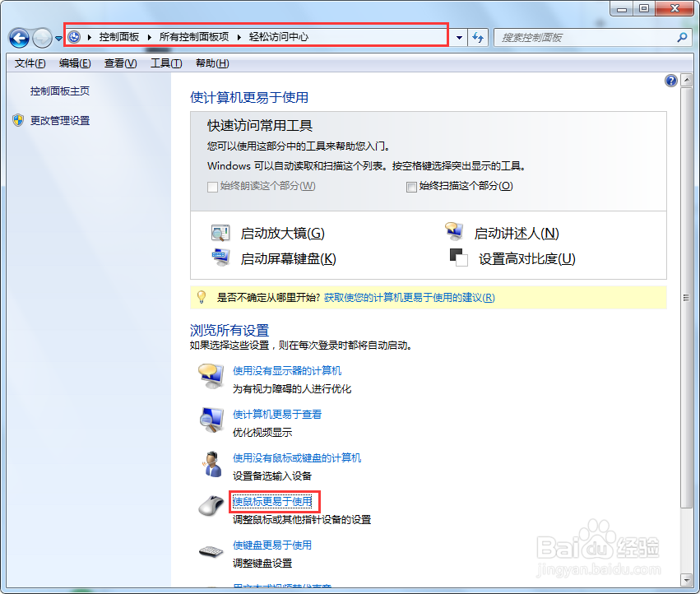Screen dimensions: 700x594
Task: Click the icon for 使计算机更易于查看
Action: 211,420
